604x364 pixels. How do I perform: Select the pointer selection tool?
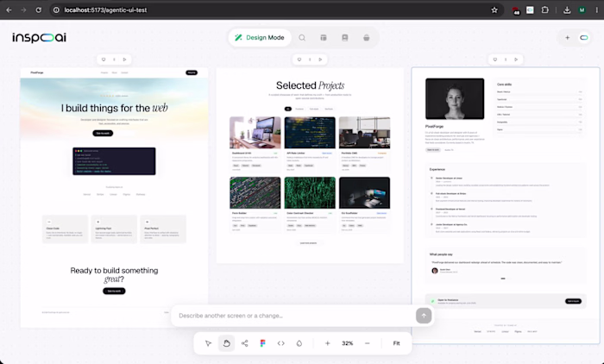(209, 343)
